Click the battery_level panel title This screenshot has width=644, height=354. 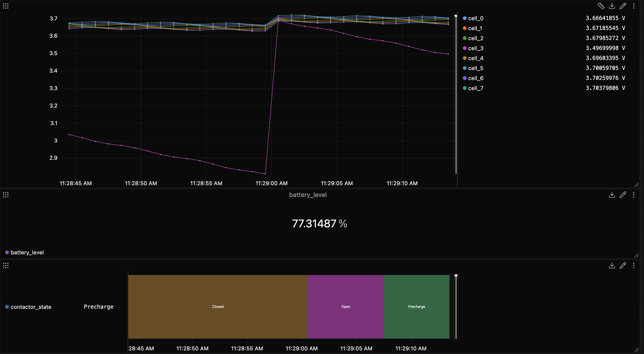[x=308, y=195]
